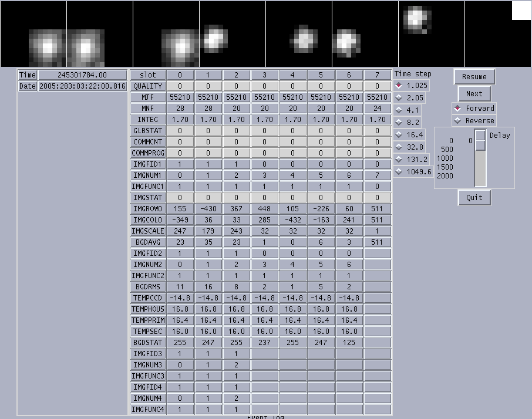This screenshot has height=419, width=532.
Task: Click the 'BGDRMS' row label
Action: pos(148,287)
